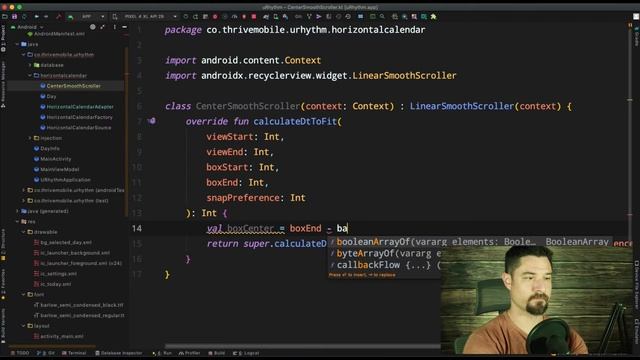
Task: Click the Save All toolbar icon
Action: [14, 17]
